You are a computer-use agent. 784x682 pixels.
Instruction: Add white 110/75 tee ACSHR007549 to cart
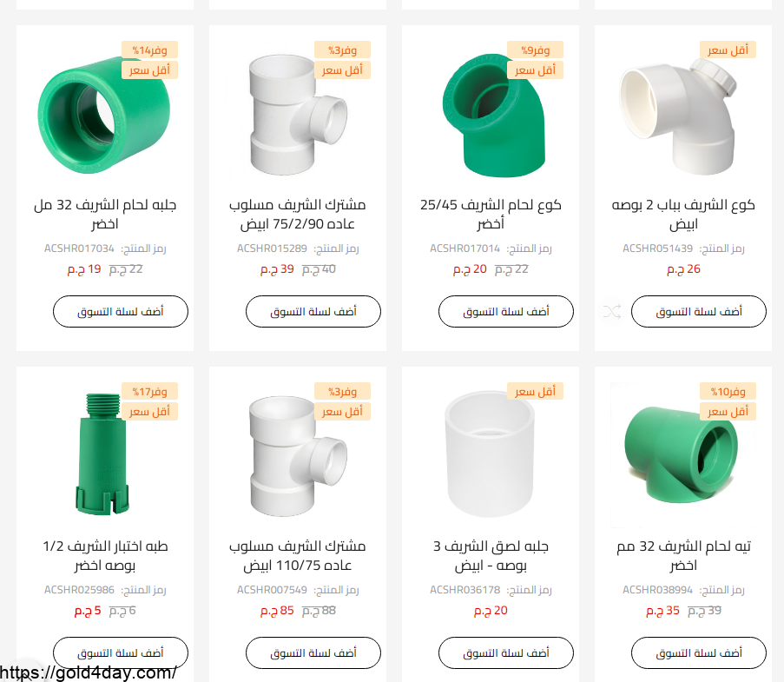tap(313, 652)
